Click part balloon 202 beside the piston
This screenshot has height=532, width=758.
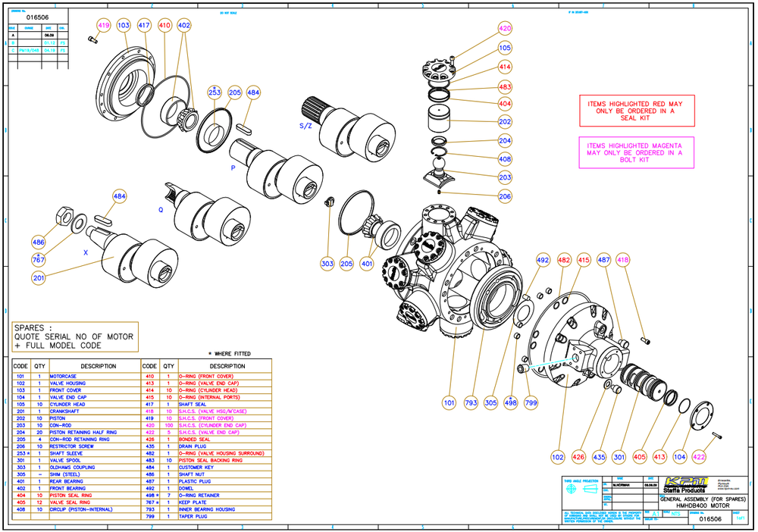pos(505,122)
